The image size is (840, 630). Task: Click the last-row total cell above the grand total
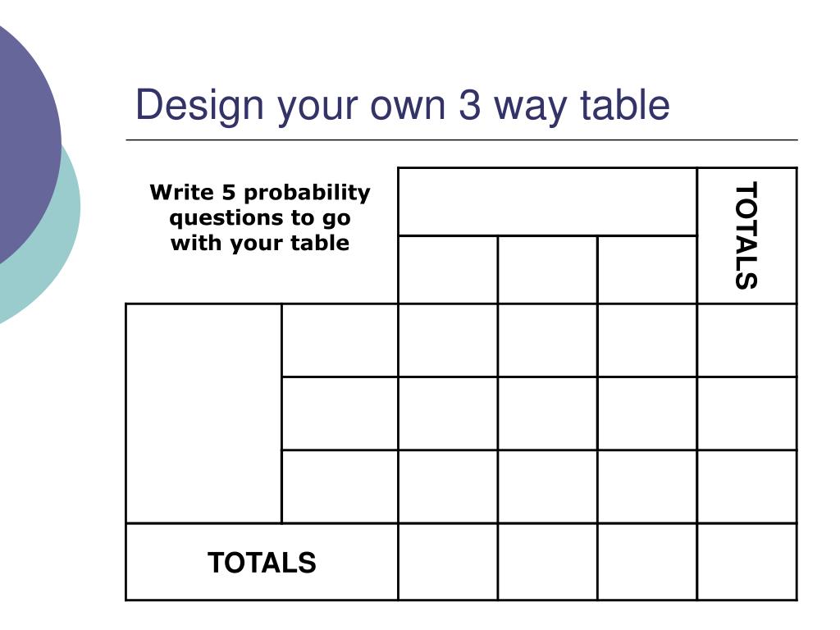pyautogui.click(x=747, y=486)
